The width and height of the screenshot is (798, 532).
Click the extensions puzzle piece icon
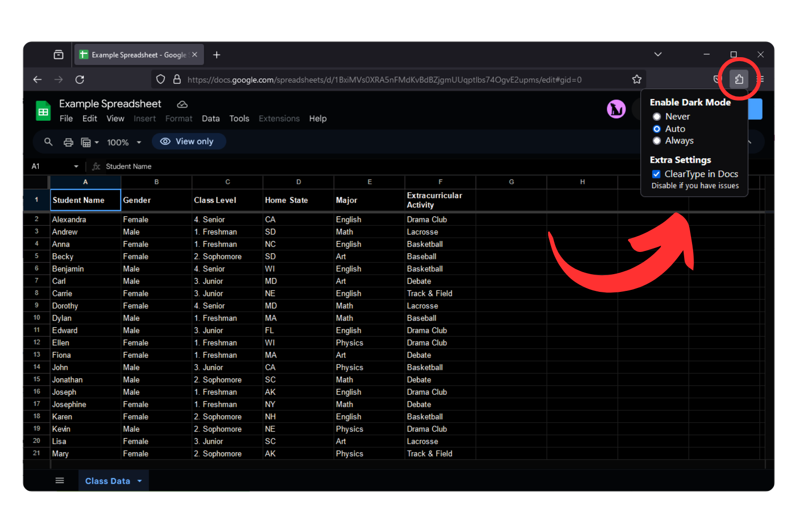point(738,79)
